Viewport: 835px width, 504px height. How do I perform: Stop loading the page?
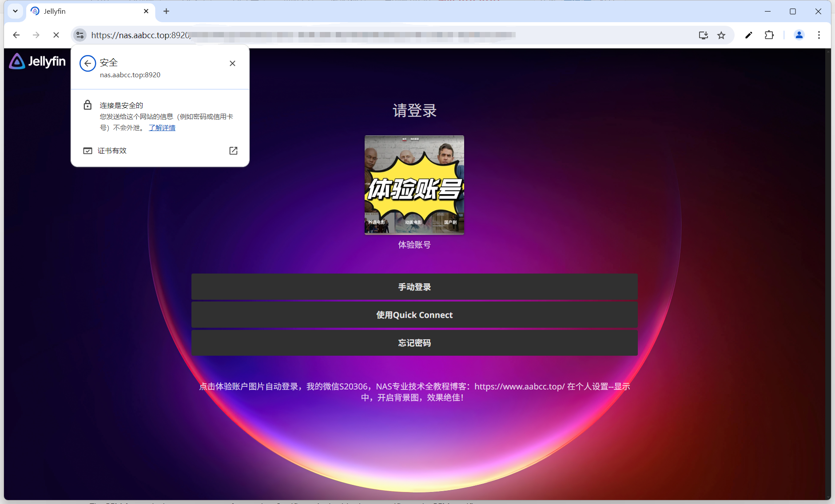click(x=56, y=35)
